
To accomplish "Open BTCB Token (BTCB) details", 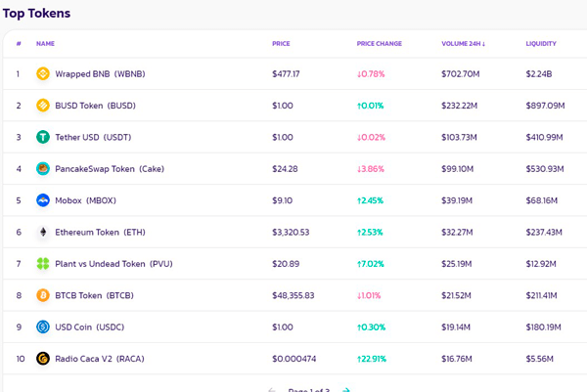I will pyautogui.click(x=94, y=295).
